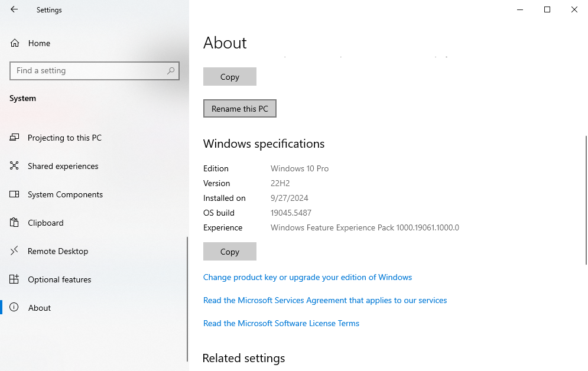Copy device specifications with upper Copy button

[230, 76]
